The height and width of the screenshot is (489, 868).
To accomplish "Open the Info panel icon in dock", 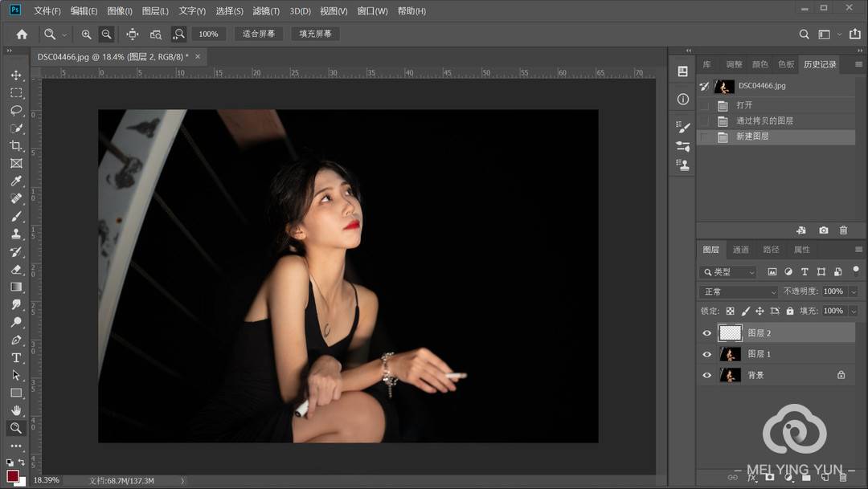I will pyautogui.click(x=682, y=99).
